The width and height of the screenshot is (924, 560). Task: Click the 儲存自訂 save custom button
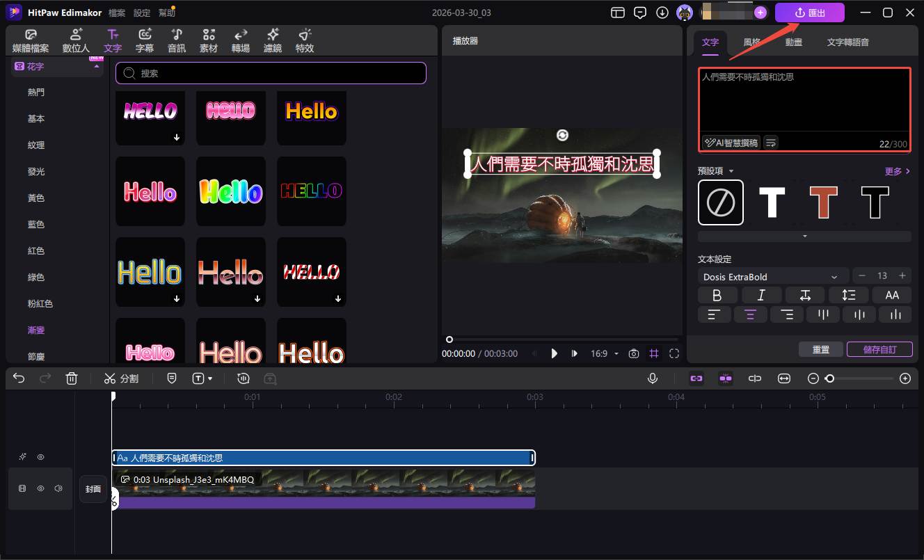coord(879,349)
